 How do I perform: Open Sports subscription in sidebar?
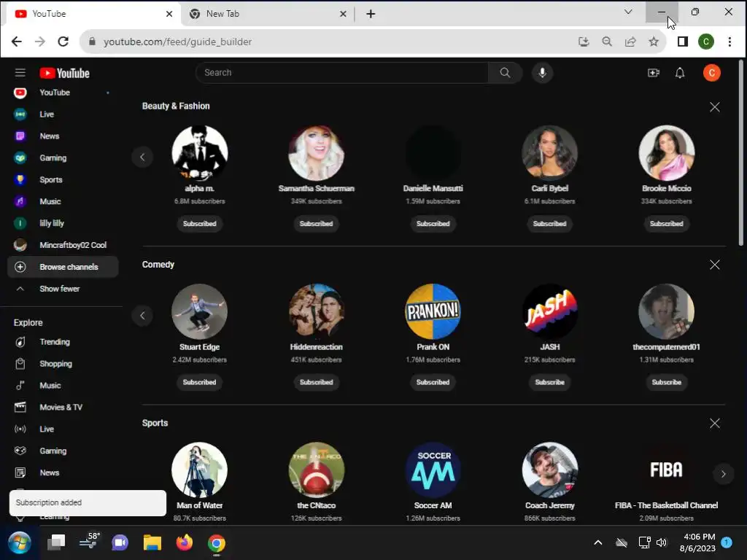[x=62, y=180]
